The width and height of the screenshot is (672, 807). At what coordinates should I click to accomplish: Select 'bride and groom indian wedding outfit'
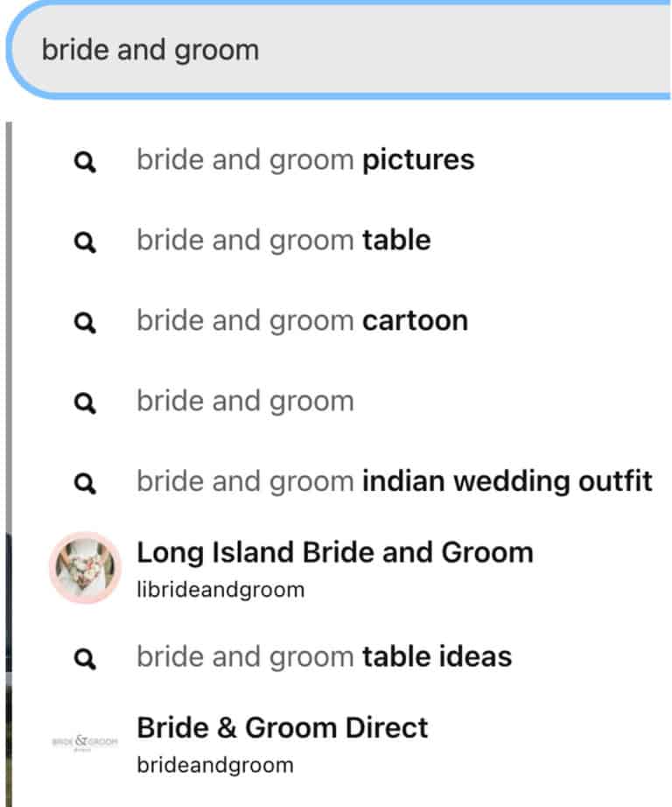tap(394, 481)
